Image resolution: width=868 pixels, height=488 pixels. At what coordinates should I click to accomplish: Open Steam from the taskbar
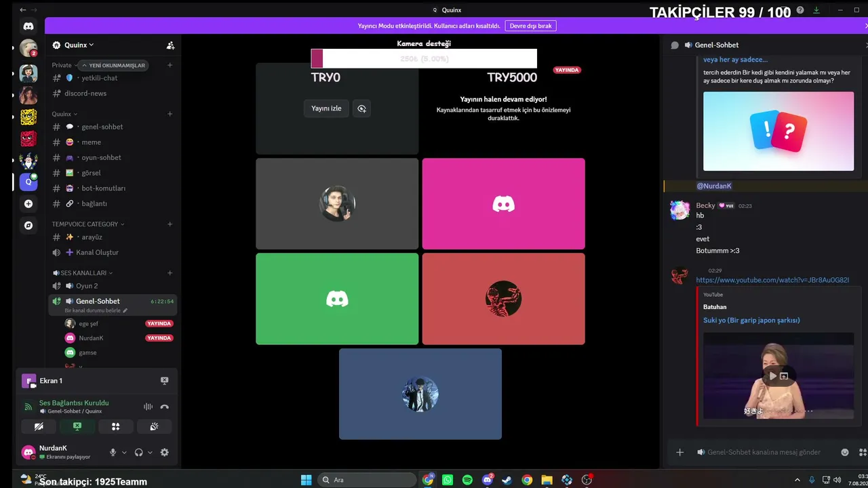507,480
